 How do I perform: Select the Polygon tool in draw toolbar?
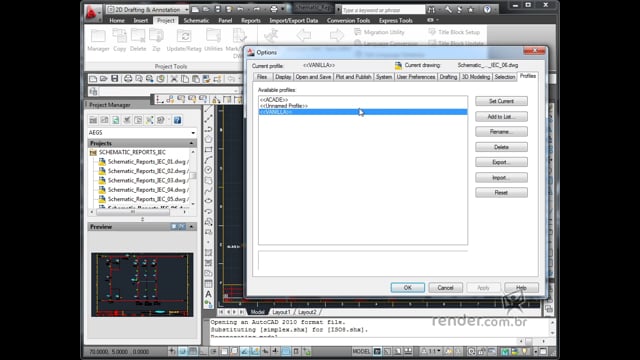209,139
